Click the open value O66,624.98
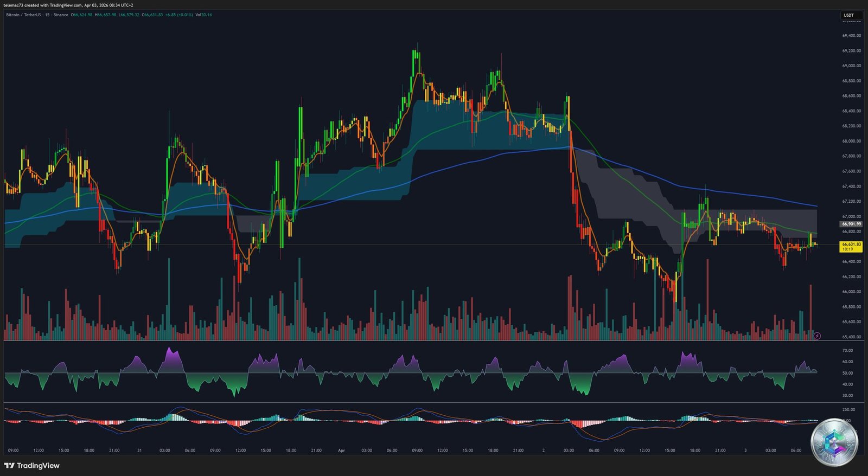Screen dimensions: 868x476 click(x=81, y=15)
